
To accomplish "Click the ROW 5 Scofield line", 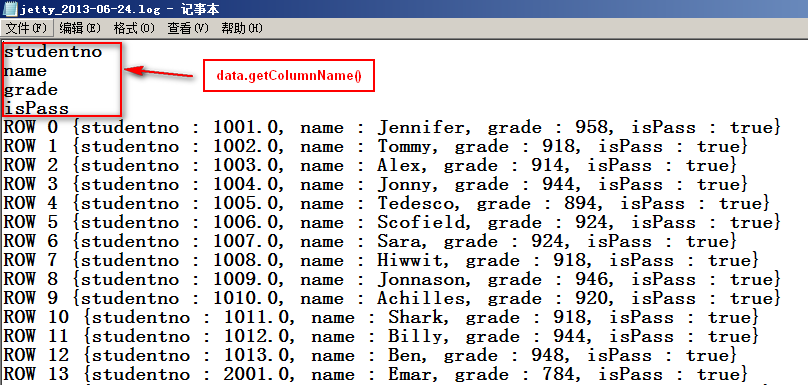I will tap(392, 223).
